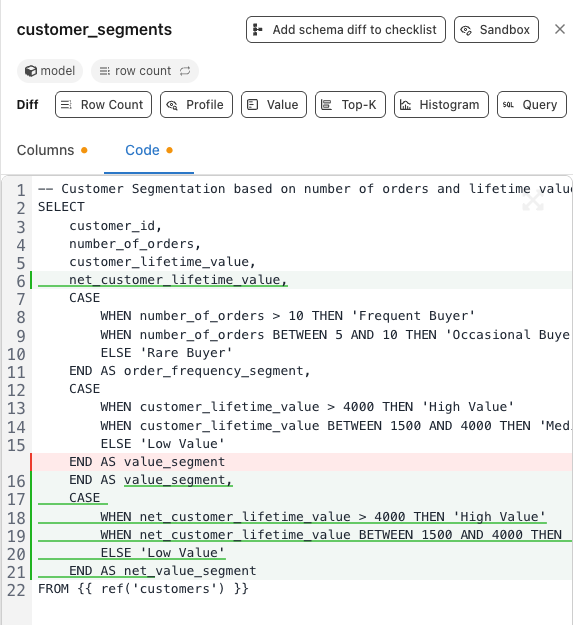Click line 'END AS net_value_segment'
573x625 pixels.
[x=163, y=571]
